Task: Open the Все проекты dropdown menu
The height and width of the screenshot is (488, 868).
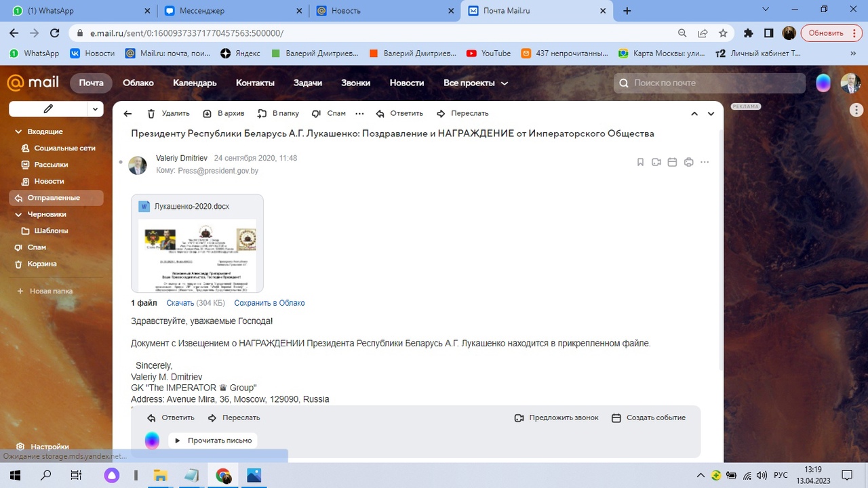Action: (x=475, y=83)
